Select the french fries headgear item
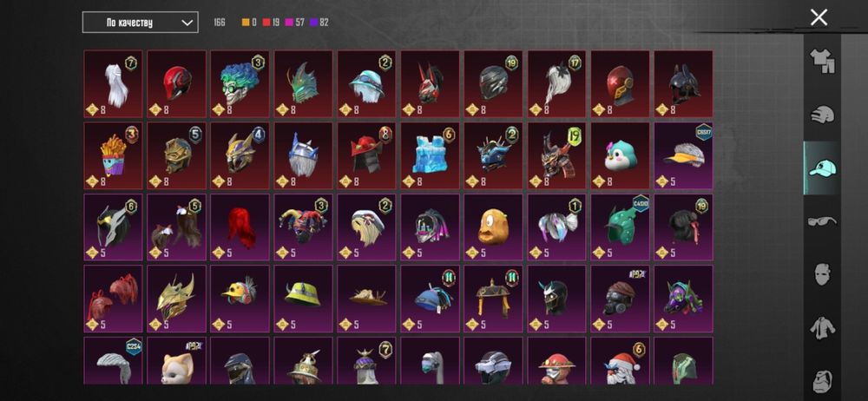Viewport: 868px width, 401px height. [113, 155]
